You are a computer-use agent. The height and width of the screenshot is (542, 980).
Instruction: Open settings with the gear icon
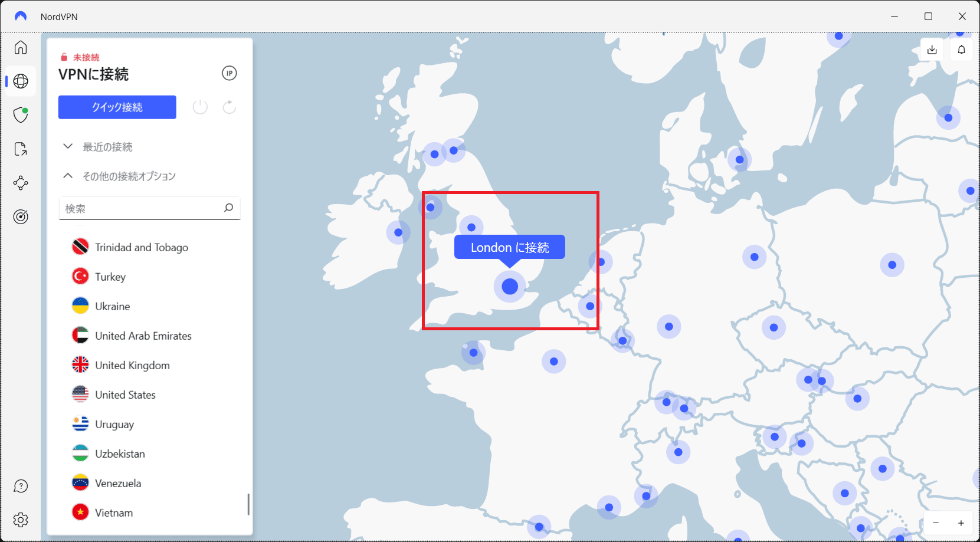click(x=21, y=520)
